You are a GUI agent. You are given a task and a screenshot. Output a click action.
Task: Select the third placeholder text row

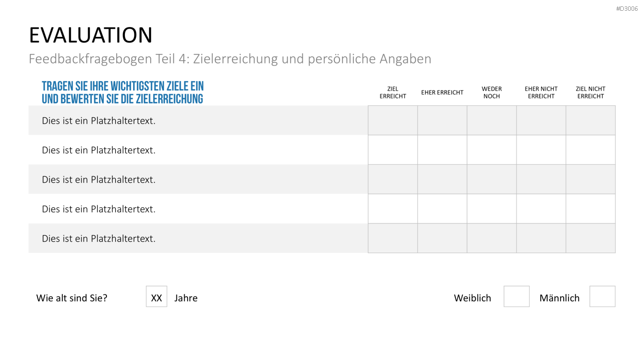(x=198, y=179)
